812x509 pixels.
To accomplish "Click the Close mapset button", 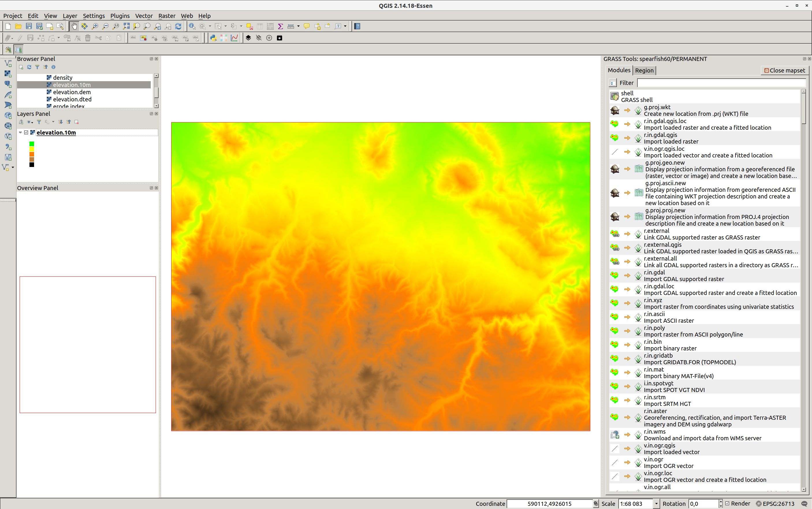I will (784, 70).
